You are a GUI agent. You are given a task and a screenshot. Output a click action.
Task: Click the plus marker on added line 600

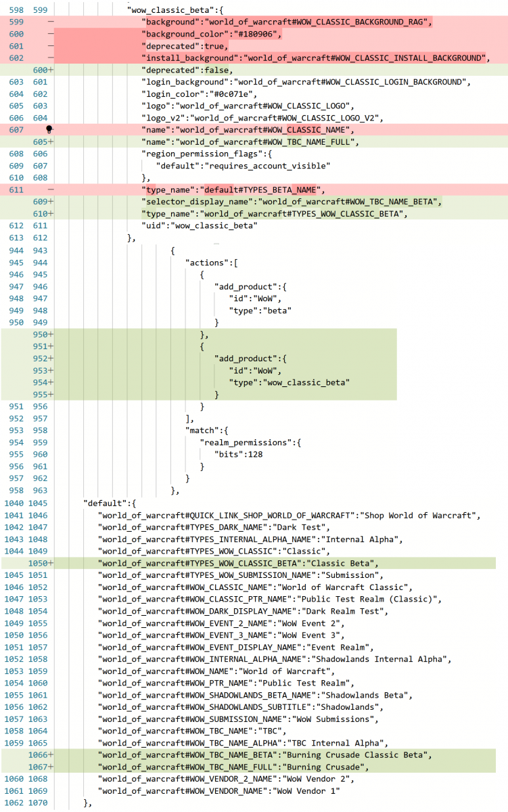(51, 70)
